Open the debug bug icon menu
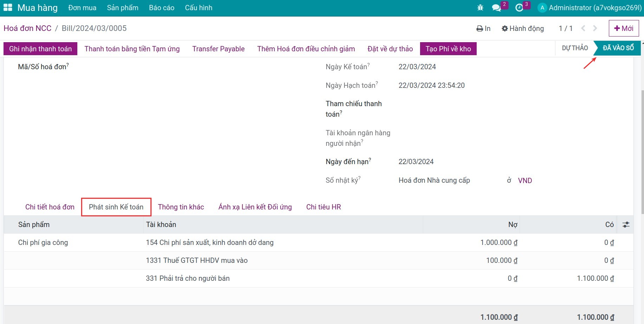The height and width of the screenshot is (324, 644). [x=480, y=7]
